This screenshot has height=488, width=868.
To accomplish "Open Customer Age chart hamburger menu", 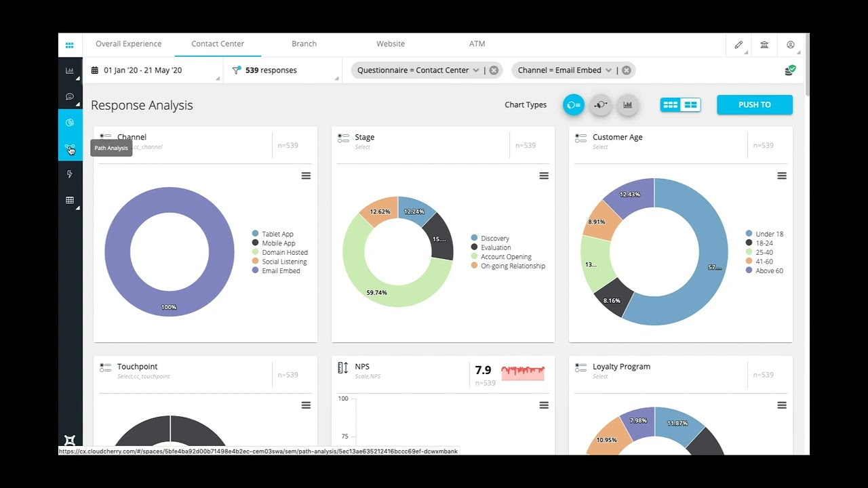I will (782, 176).
